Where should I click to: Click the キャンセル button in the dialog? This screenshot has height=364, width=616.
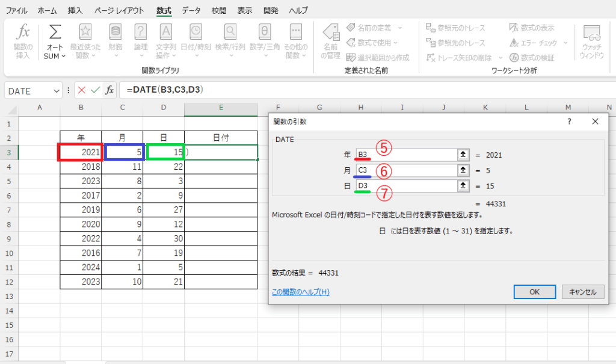point(583,292)
